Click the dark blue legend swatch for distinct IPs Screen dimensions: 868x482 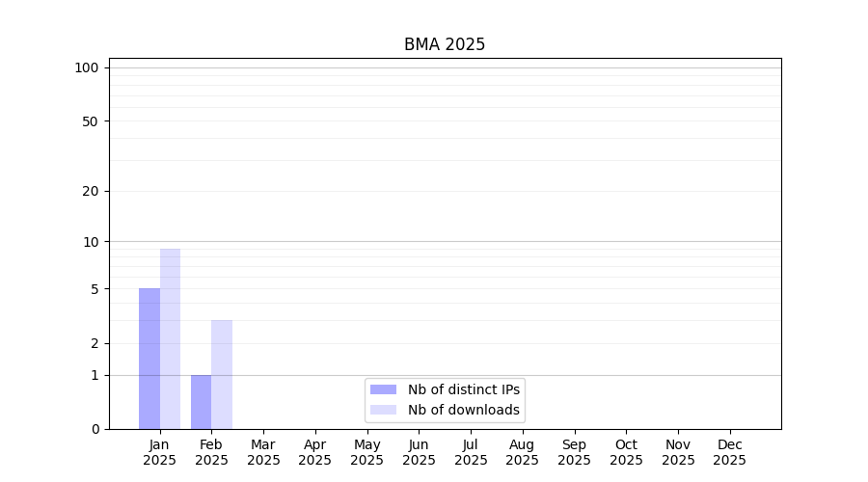tap(383, 389)
